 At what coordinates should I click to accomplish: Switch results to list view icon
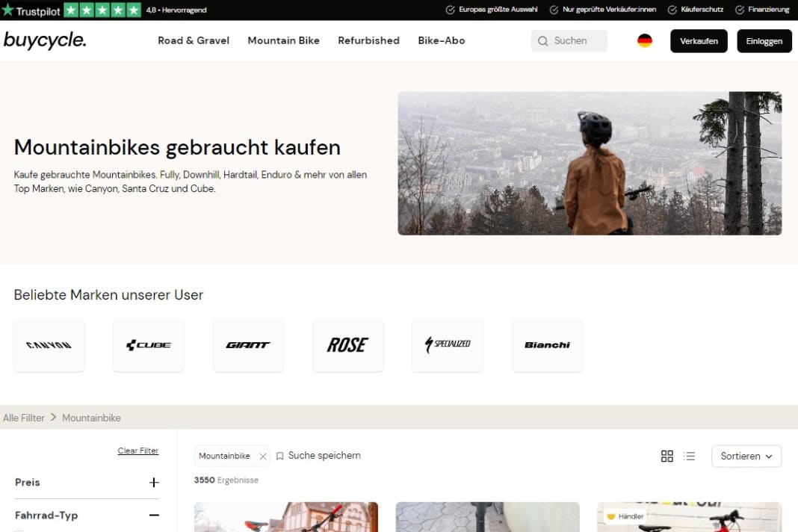tap(689, 456)
